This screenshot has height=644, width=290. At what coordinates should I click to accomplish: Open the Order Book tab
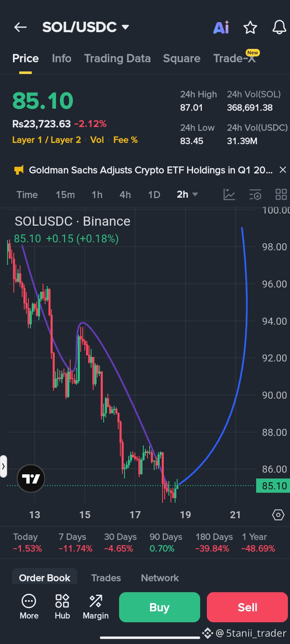(x=45, y=578)
